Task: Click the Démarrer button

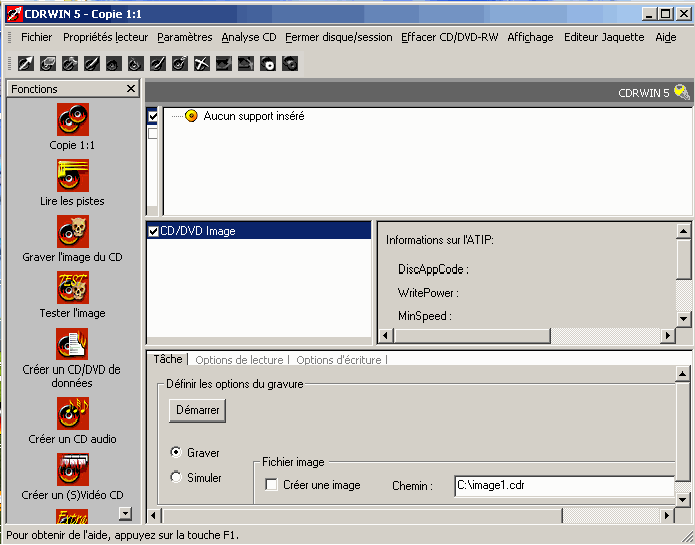Action: (x=197, y=410)
